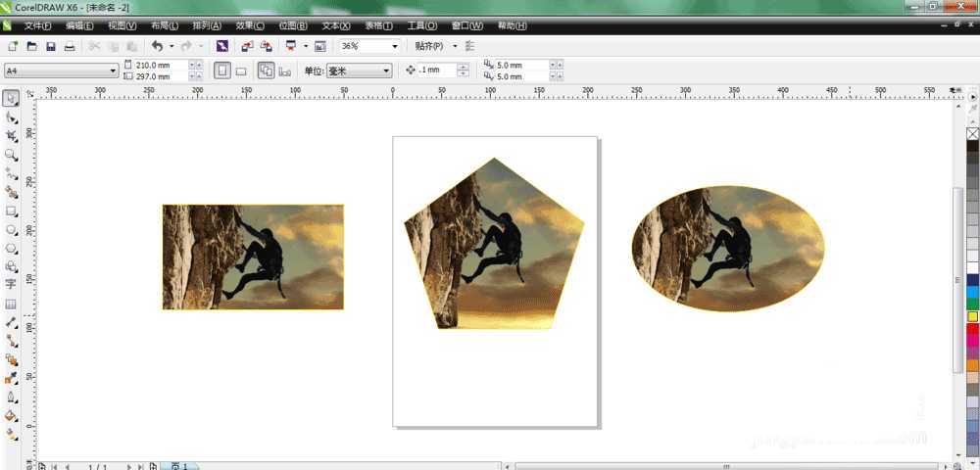
Task: Toggle apply layout to all pages
Action: pyautogui.click(x=266, y=70)
